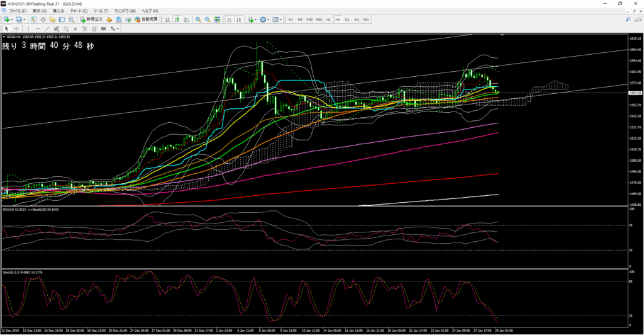The image size is (644, 335).
Task: Select the rectangle shape tool
Action: 104,28
